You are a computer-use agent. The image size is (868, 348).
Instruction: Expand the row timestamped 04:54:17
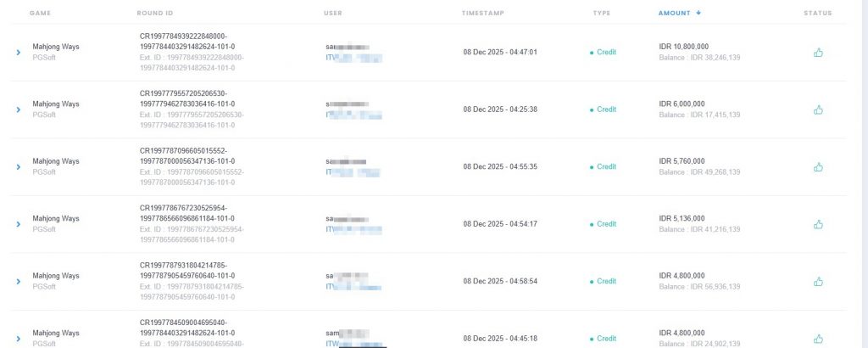click(x=18, y=224)
